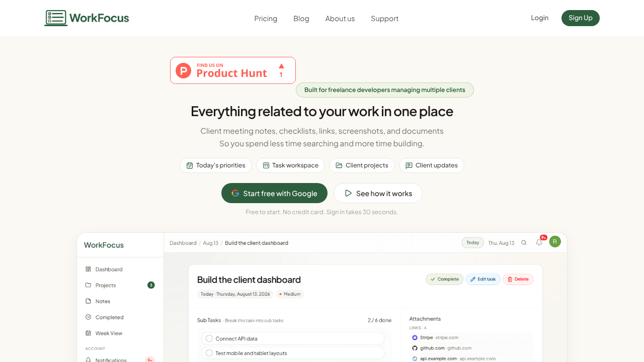Click the Today · Thursday, August 13, 2026 tag
This screenshot has width=644, height=362.
(x=235, y=294)
